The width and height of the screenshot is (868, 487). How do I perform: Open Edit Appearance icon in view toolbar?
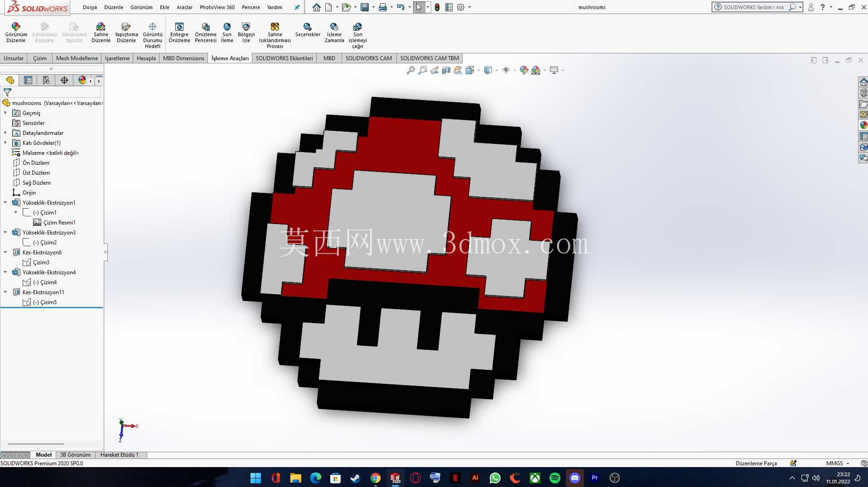coord(524,70)
